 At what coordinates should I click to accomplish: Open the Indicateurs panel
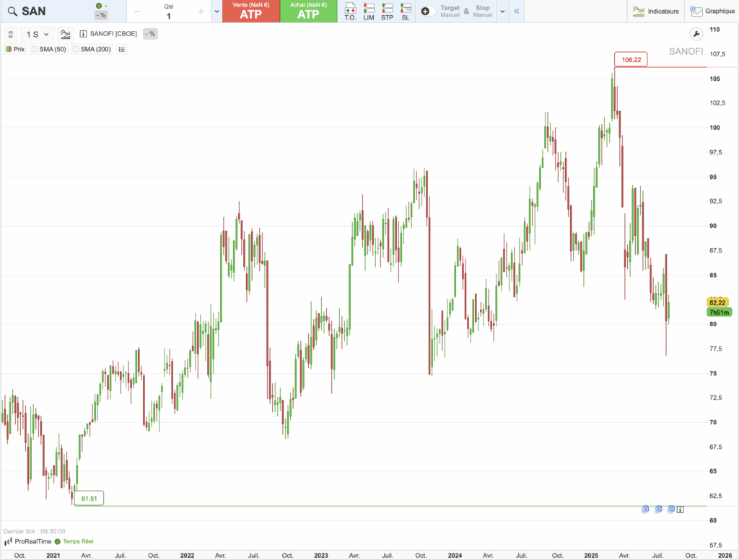click(x=655, y=11)
